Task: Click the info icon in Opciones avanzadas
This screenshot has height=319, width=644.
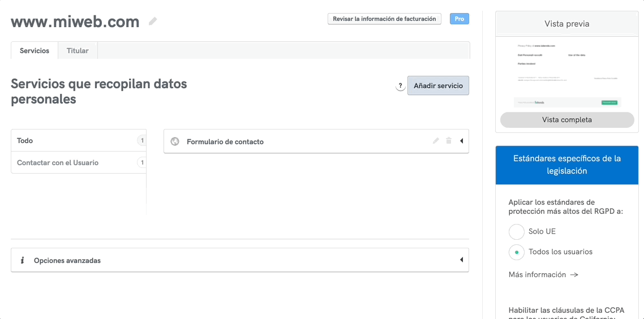Action: [22, 260]
